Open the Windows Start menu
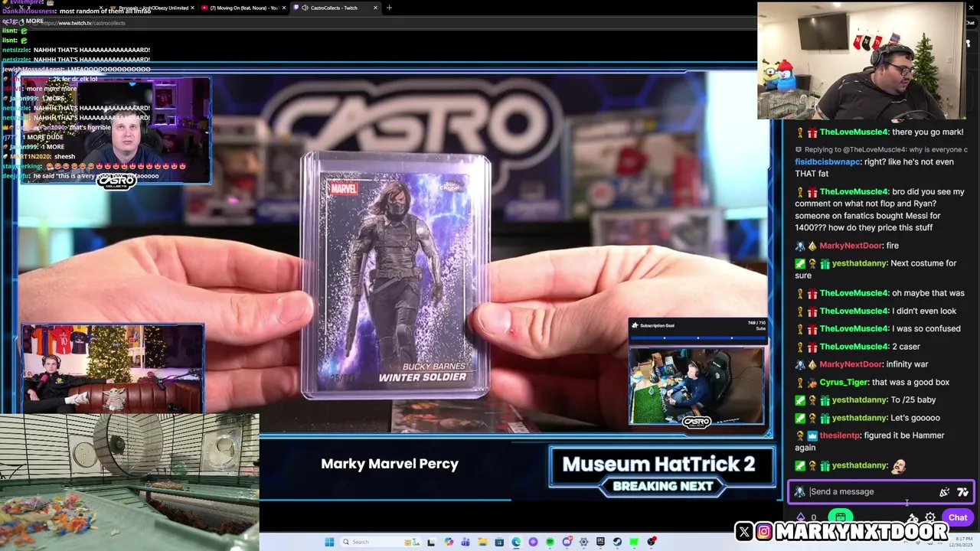Screen dimensions: 980x551 click(x=329, y=542)
